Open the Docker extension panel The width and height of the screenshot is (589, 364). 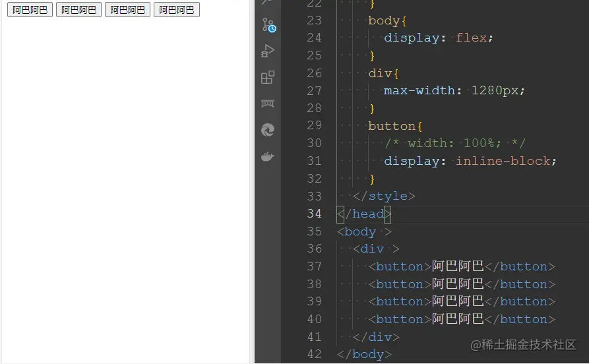coord(268,156)
